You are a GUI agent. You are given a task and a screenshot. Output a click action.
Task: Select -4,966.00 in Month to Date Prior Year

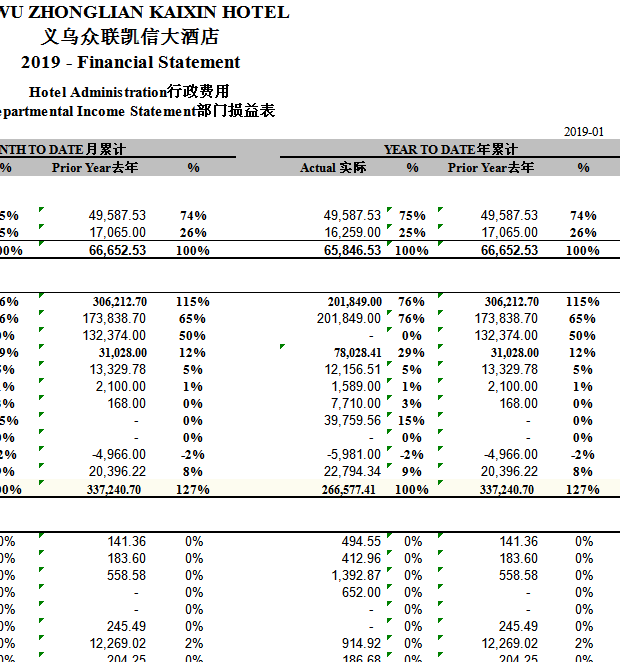(119, 454)
